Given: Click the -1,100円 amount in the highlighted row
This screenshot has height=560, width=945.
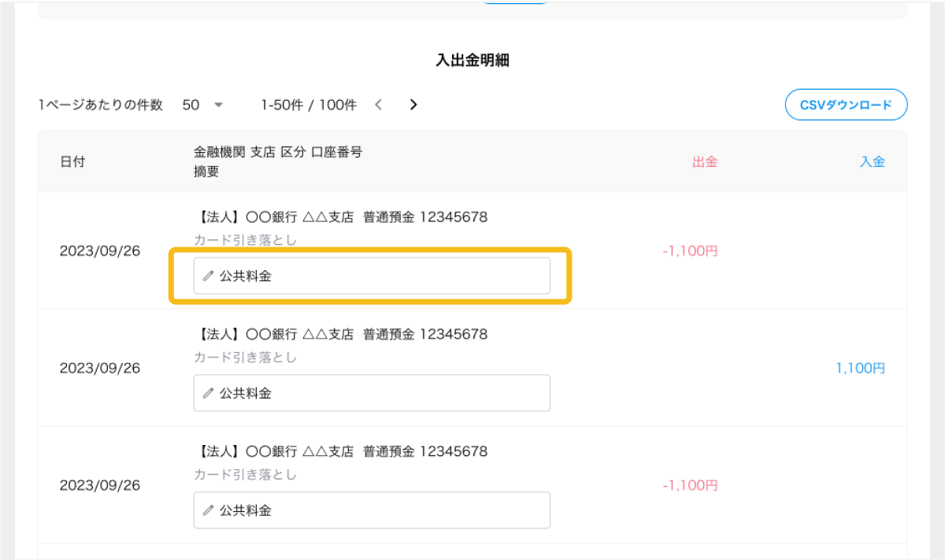Looking at the screenshot, I should click(x=690, y=251).
